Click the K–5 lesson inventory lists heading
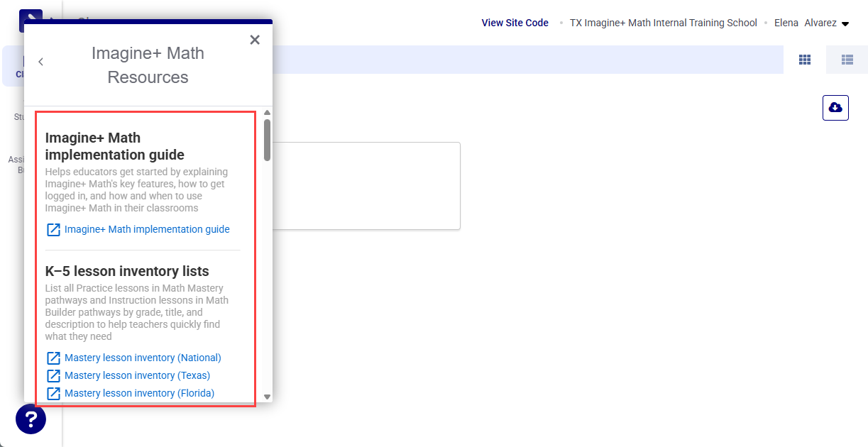The height and width of the screenshot is (447, 868). (127, 271)
